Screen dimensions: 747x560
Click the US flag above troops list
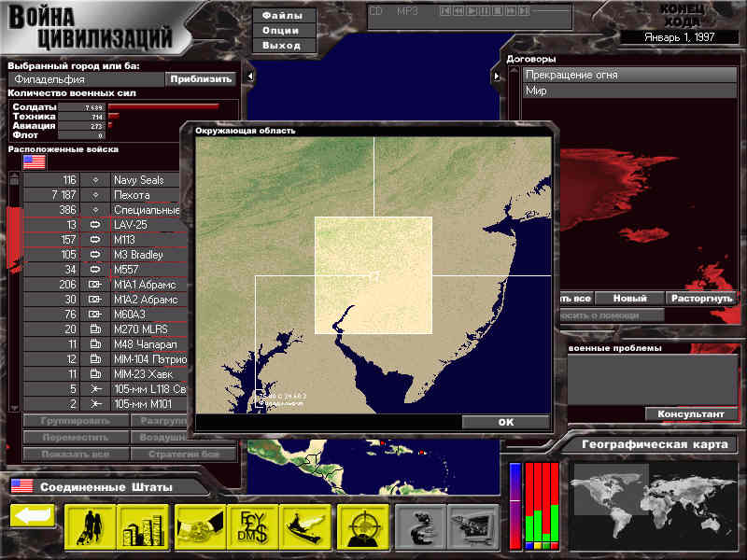pyautogui.click(x=35, y=162)
